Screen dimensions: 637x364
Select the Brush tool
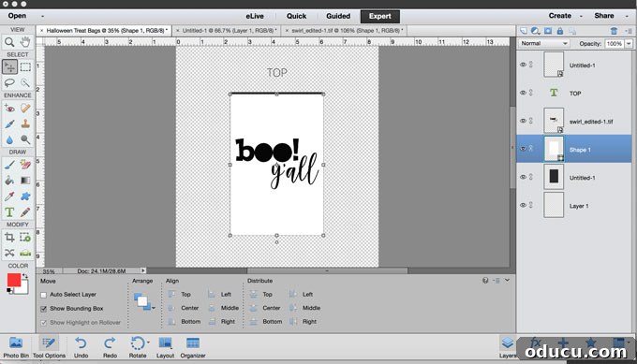[x=9, y=165]
